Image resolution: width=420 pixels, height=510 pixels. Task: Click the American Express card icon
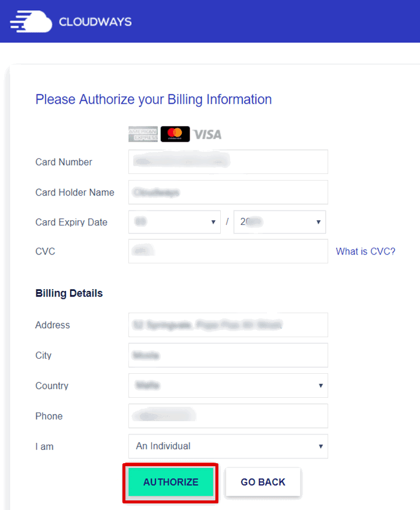pyautogui.click(x=143, y=134)
